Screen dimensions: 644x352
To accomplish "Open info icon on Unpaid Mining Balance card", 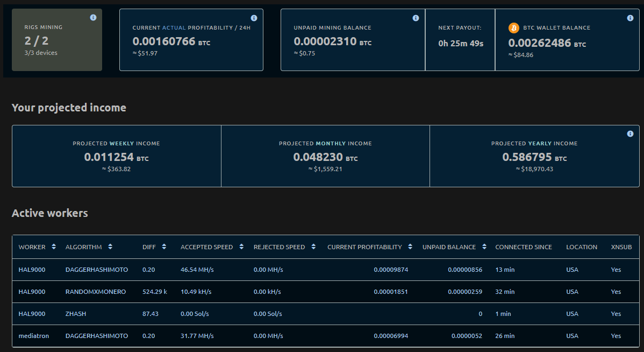I will tap(416, 18).
